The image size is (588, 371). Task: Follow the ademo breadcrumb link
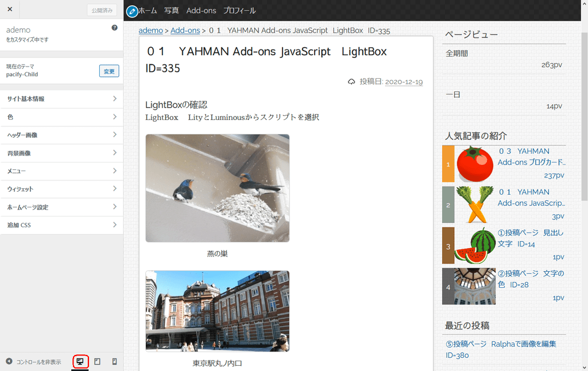pos(151,30)
